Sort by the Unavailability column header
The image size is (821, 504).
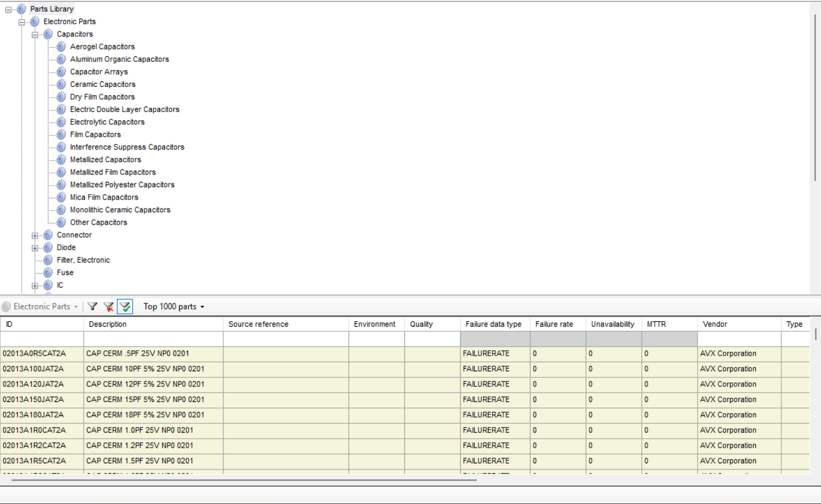[614, 324]
